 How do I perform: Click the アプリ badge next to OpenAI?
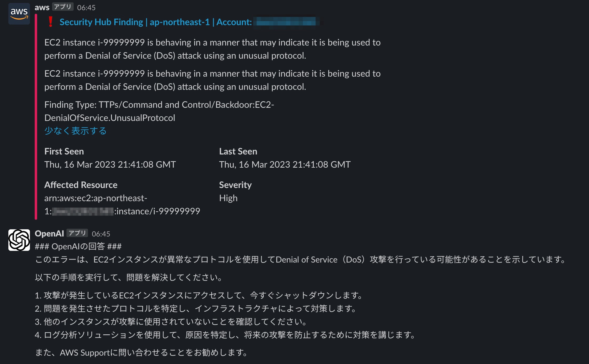77,233
